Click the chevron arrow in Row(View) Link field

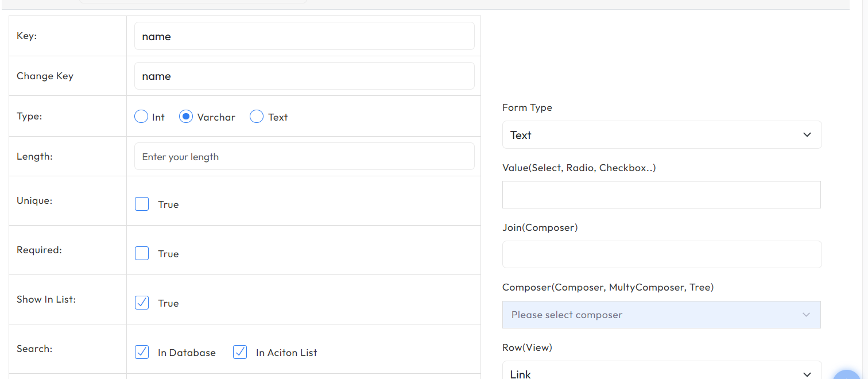click(807, 374)
